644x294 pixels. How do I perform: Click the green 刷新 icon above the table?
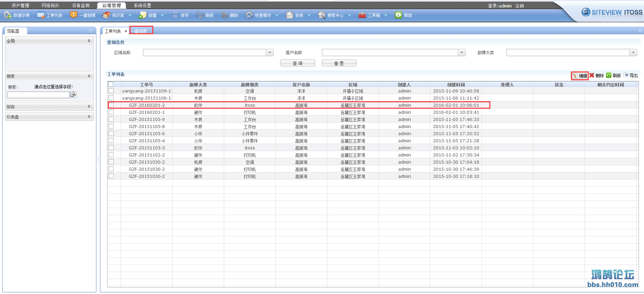(609, 75)
